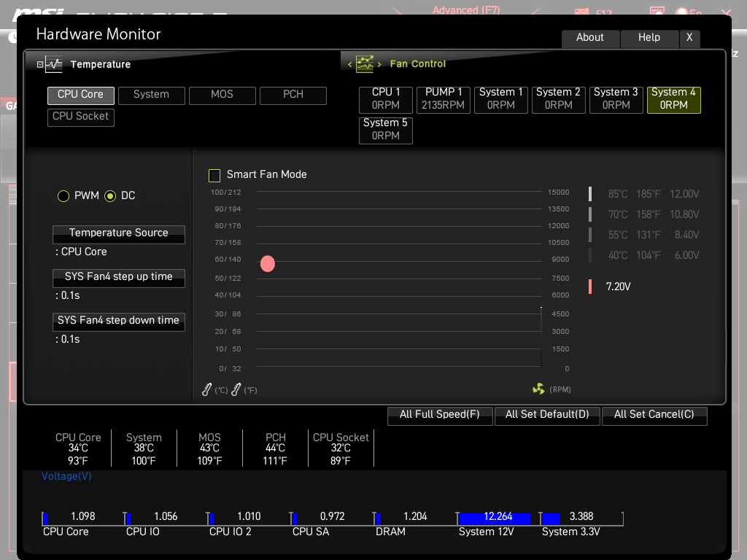747x560 pixels.
Task: Enable Smart Fan Mode checkbox
Action: point(214,175)
